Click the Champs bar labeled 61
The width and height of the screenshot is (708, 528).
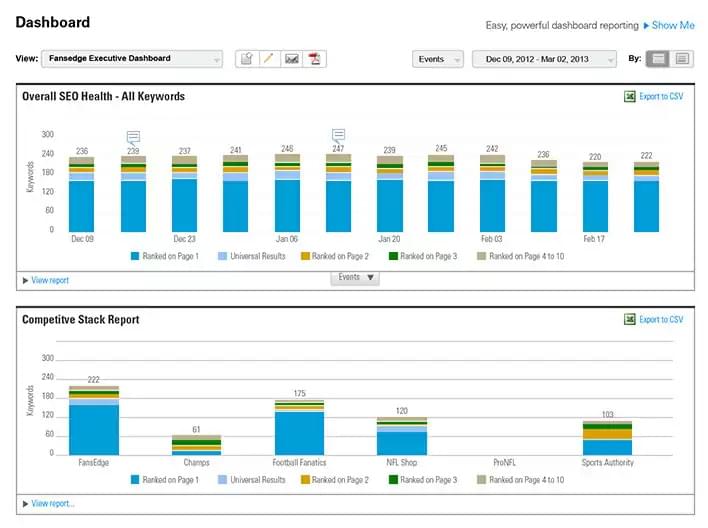196,445
